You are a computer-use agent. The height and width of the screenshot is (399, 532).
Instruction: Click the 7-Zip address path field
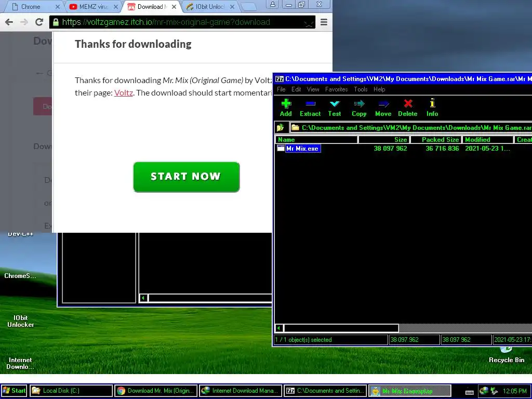click(411, 128)
